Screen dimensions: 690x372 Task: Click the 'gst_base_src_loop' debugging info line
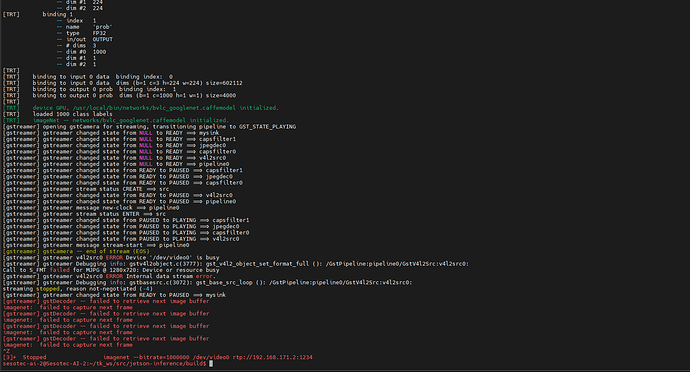click(x=207, y=283)
